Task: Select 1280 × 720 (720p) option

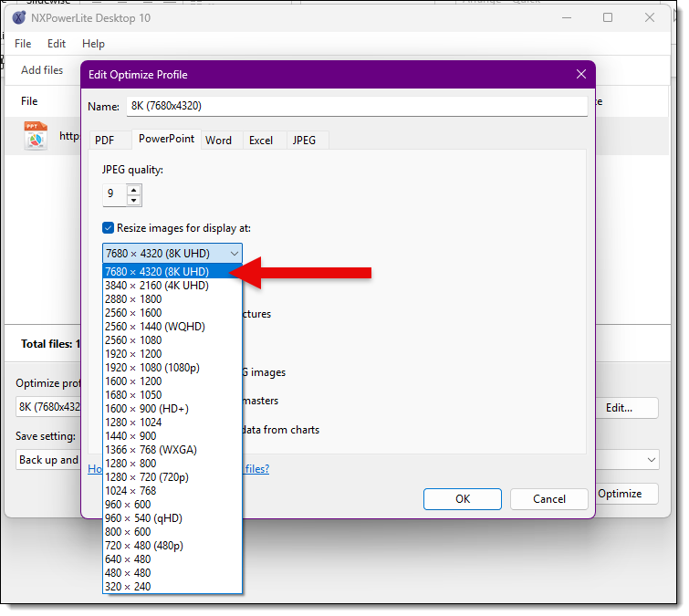Action: coord(172,477)
